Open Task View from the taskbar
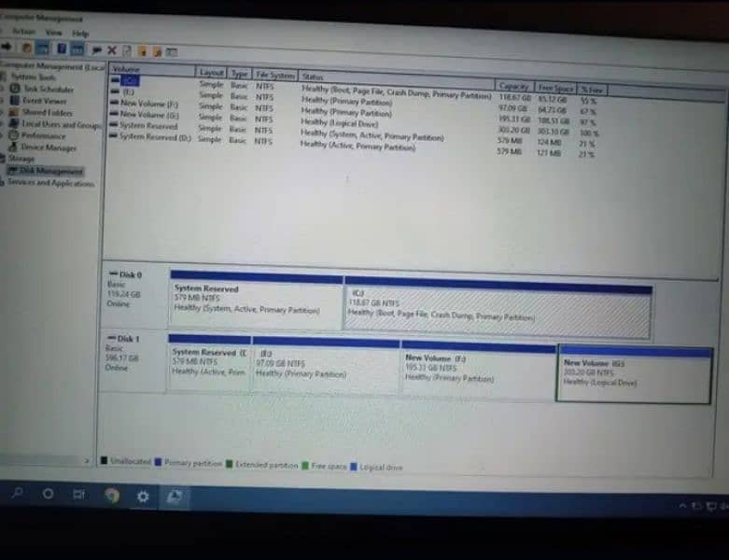 coord(79,495)
